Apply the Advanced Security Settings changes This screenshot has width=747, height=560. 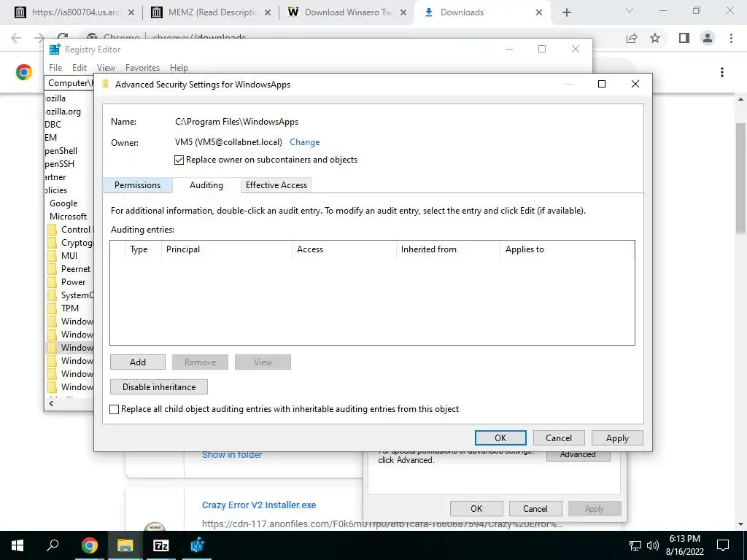click(617, 437)
